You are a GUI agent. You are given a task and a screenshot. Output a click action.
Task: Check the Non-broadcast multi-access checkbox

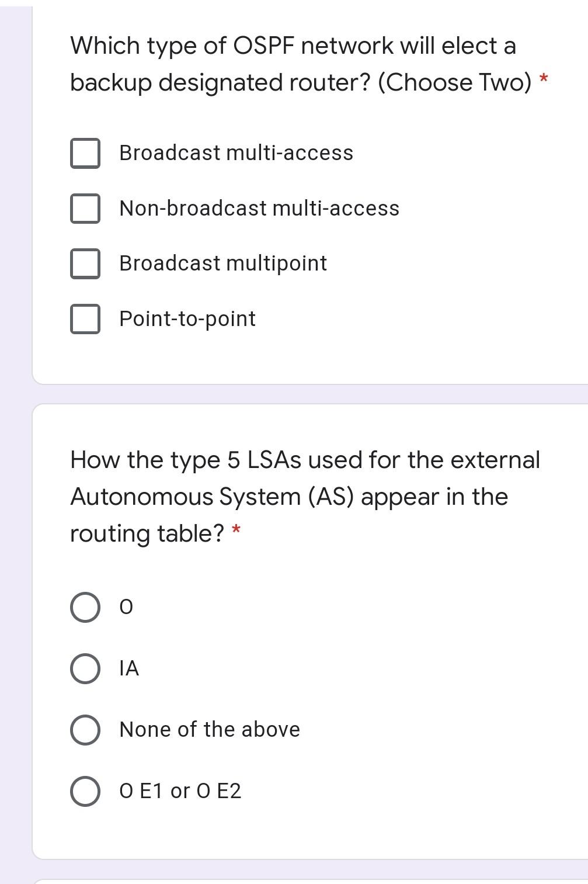tap(86, 207)
